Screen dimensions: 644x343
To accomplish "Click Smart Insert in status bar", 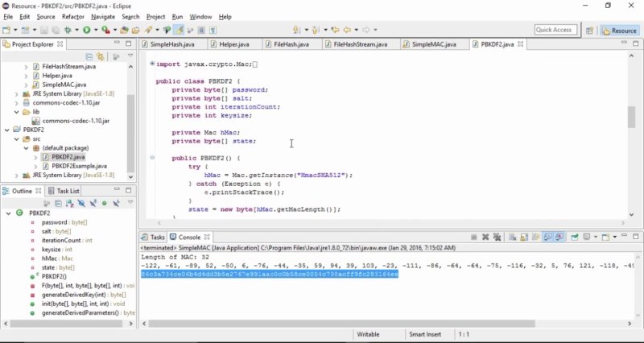I will 425,334.
